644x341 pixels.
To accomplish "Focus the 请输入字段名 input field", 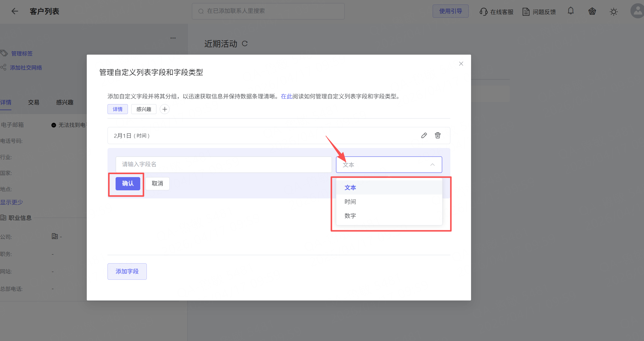I will [223, 164].
